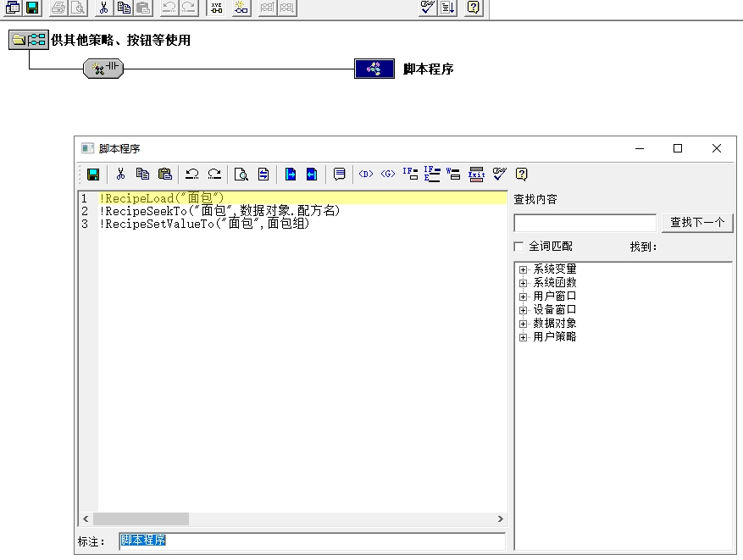Click the scroll right arrow of code editor
The width and height of the screenshot is (743, 560).
pyautogui.click(x=501, y=518)
